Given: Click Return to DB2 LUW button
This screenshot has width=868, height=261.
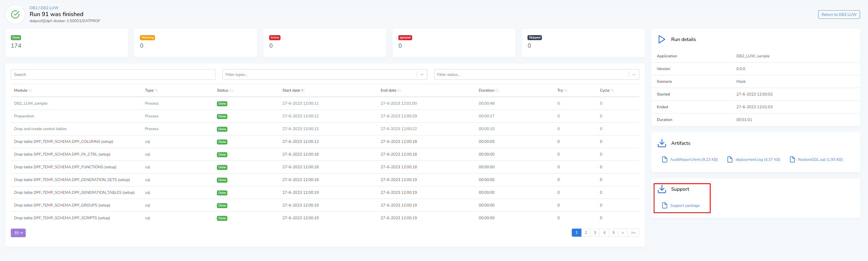Looking at the screenshot, I should 839,14.
